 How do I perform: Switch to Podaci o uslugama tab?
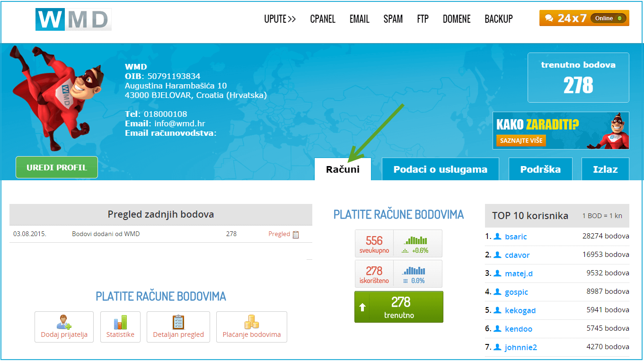[440, 169]
